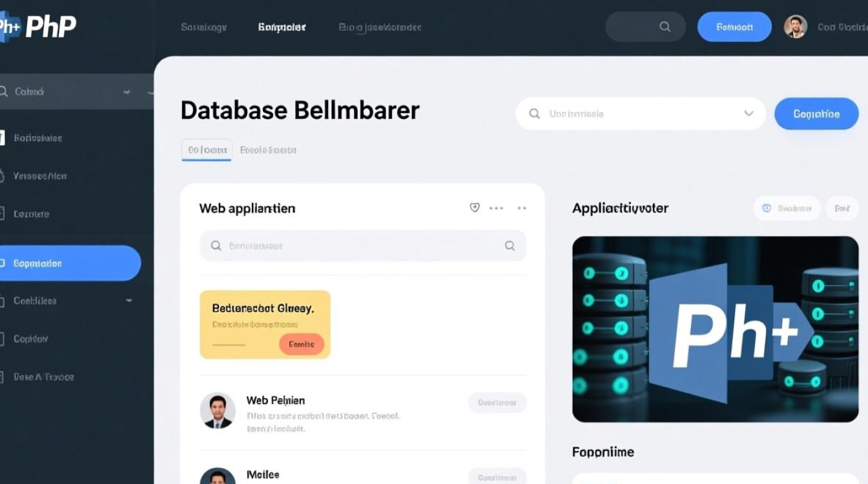This screenshot has width=868, height=484.
Task: Click the grey pill button beside Web Pelpien
Action: [497, 403]
